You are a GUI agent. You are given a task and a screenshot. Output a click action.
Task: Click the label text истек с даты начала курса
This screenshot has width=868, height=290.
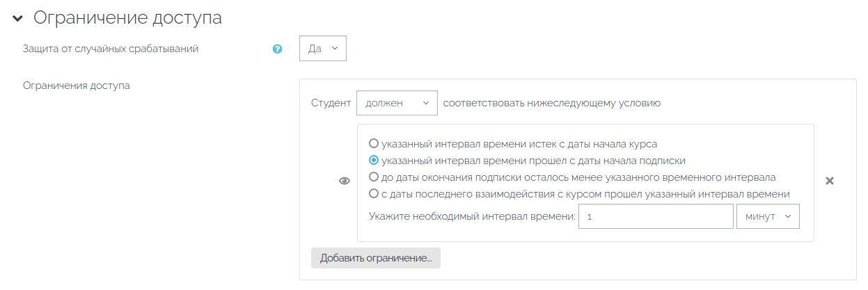tap(519, 144)
